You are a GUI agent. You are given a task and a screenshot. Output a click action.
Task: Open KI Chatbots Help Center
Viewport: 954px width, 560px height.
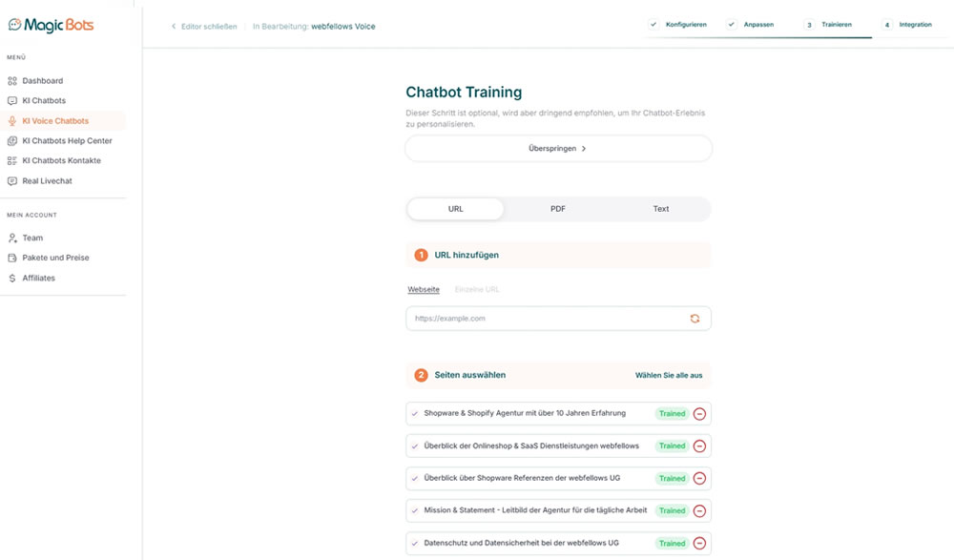(x=67, y=140)
